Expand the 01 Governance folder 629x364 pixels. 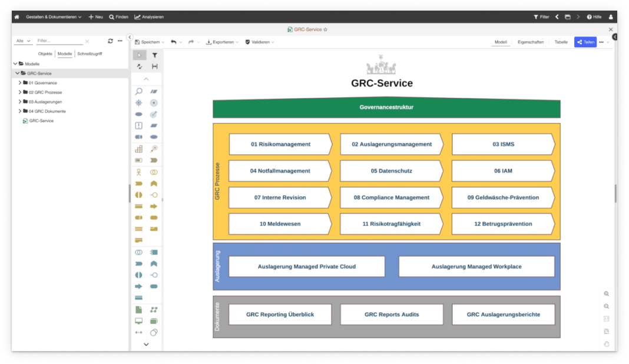(x=19, y=82)
